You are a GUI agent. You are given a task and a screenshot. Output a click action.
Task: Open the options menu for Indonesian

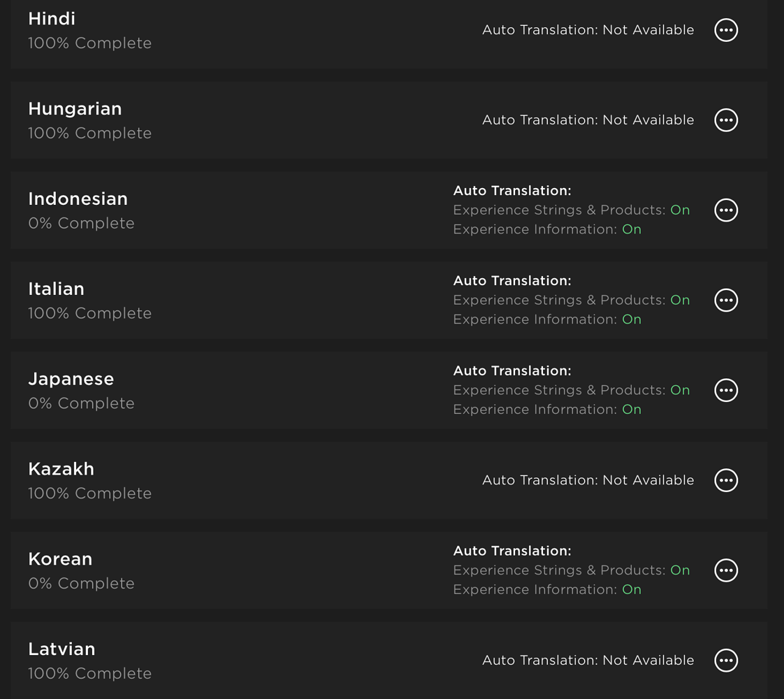[726, 210]
